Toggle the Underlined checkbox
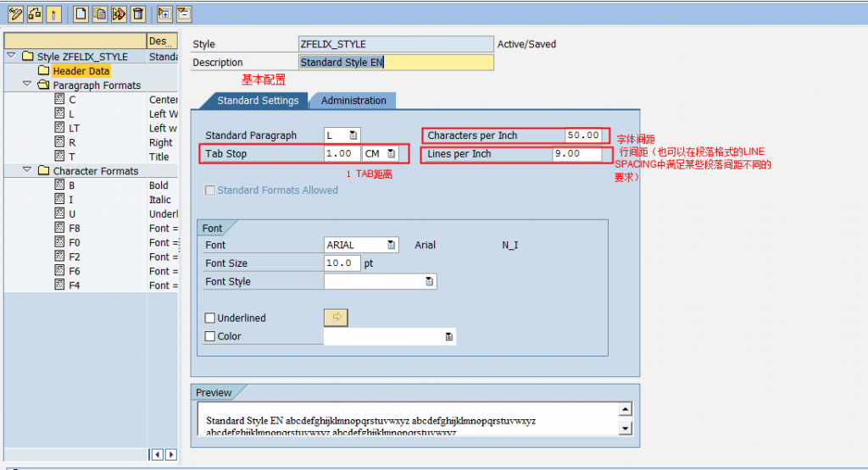 pyautogui.click(x=210, y=318)
